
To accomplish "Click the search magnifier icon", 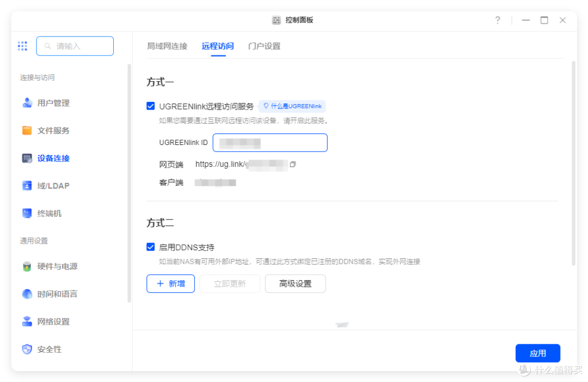I will click(47, 46).
